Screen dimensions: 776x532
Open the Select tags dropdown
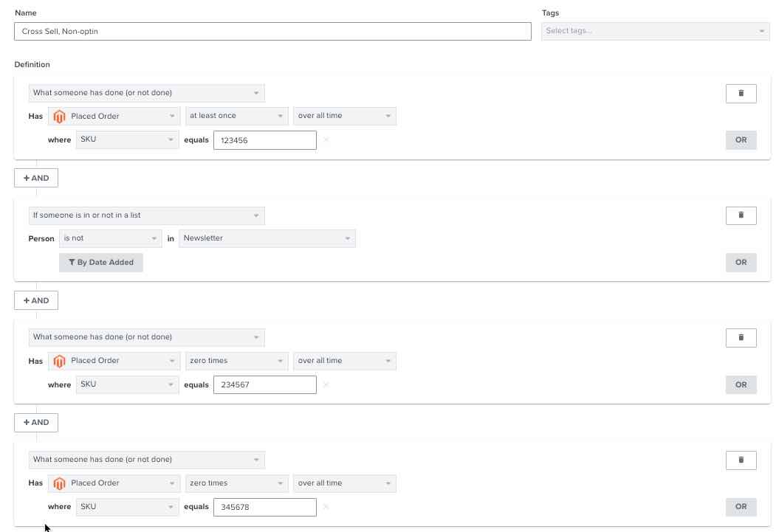[x=654, y=31]
